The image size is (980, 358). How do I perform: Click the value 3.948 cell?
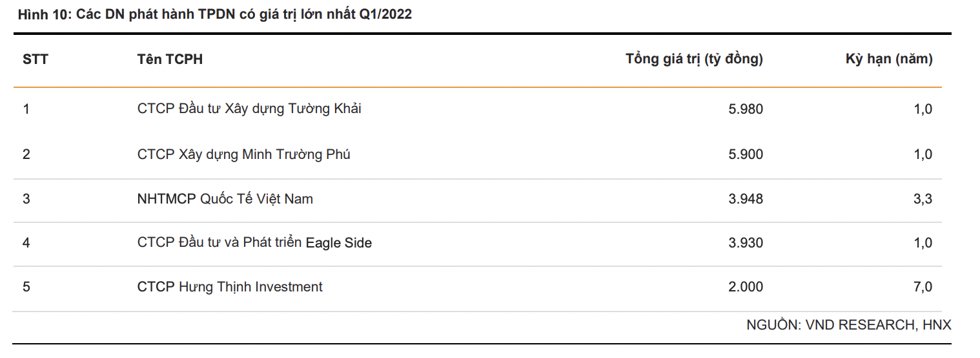tap(745, 199)
